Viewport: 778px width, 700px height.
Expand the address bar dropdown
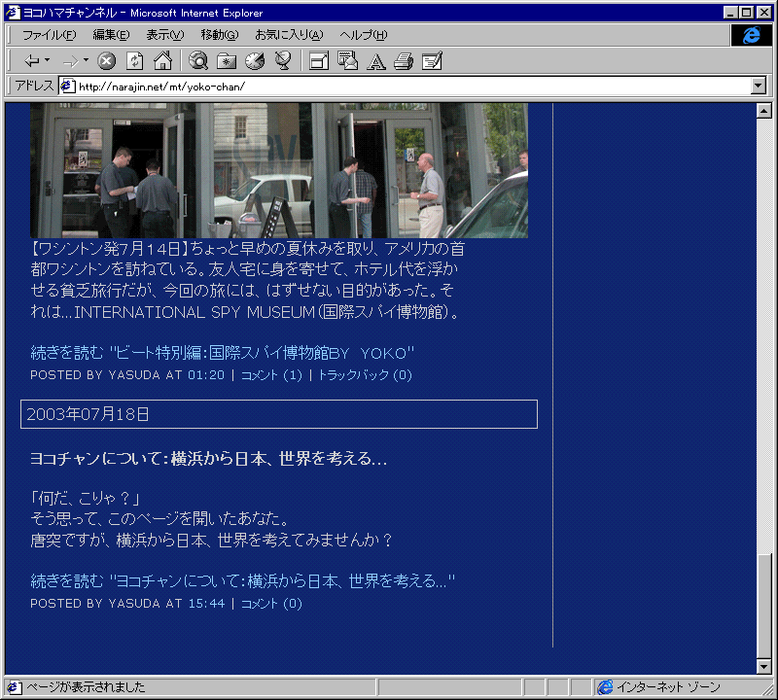pyautogui.click(x=759, y=86)
